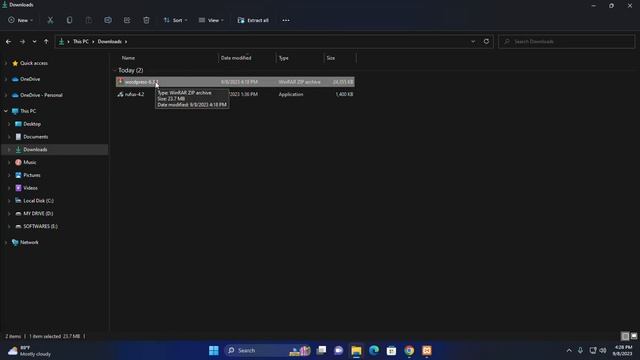The width and height of the screenshot is (640, 360).
Task: Open the Windows Start menu
Action: click(213, 351)
